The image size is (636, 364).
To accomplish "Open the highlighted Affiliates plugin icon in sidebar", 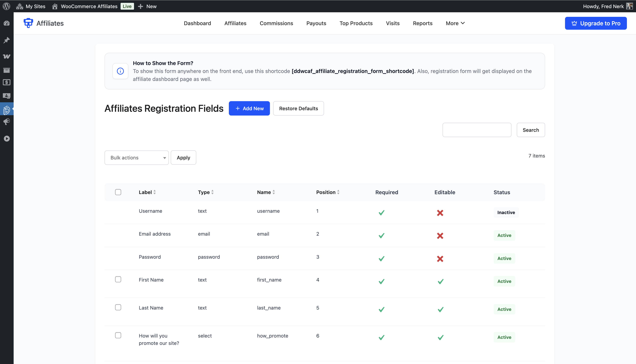I will tap(7, 109).
